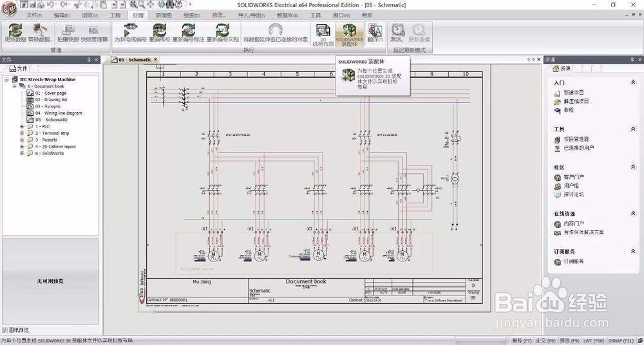
Task: Select 02 - Drawing list in tree
Action: (x=51, y=100)
